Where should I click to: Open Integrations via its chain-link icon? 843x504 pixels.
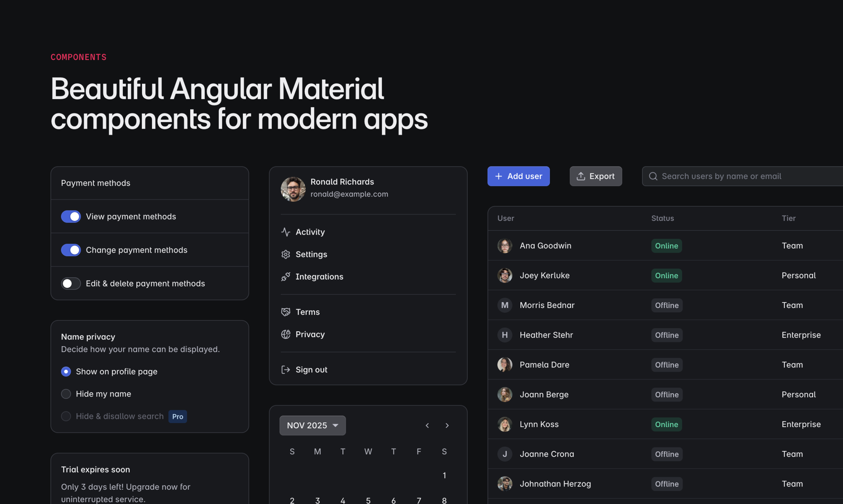pyautogui.click(x=286, y=277)
